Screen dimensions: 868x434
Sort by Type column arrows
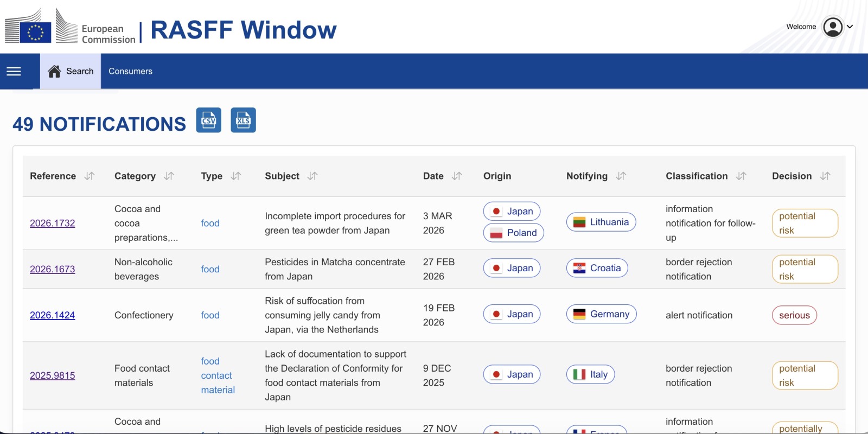pos(235,176)
